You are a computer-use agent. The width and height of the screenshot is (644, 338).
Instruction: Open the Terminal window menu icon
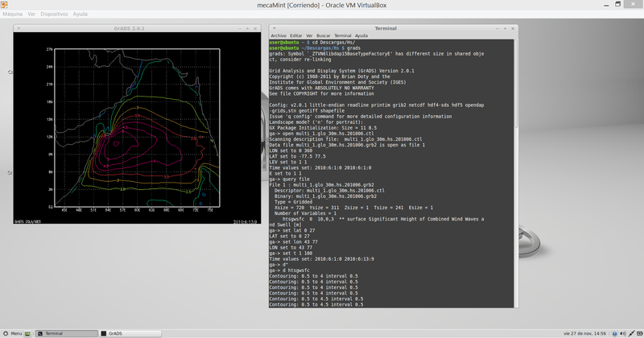(x=275, y=28)
